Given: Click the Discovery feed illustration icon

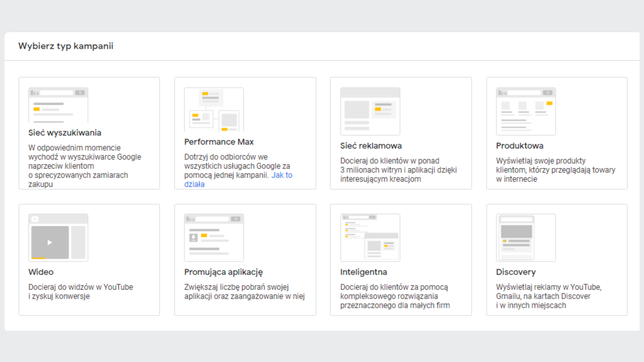Looking at the screenshot, I should coord(526,238).
